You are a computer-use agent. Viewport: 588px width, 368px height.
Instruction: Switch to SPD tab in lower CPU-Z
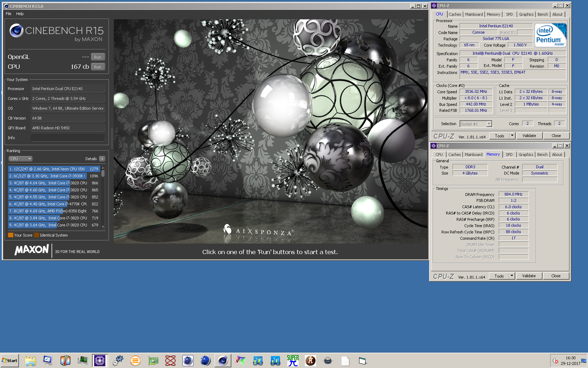[x=509, y=155]
